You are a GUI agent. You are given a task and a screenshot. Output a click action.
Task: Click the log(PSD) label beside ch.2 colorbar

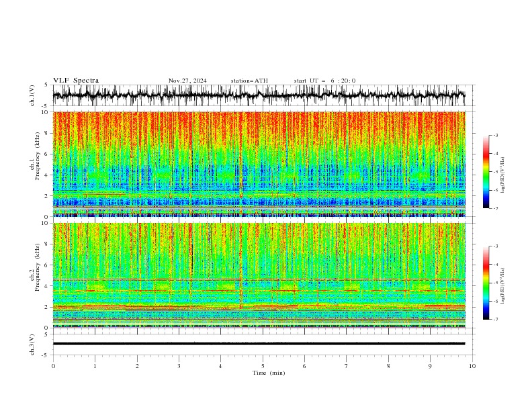click(x=503, y=286)
